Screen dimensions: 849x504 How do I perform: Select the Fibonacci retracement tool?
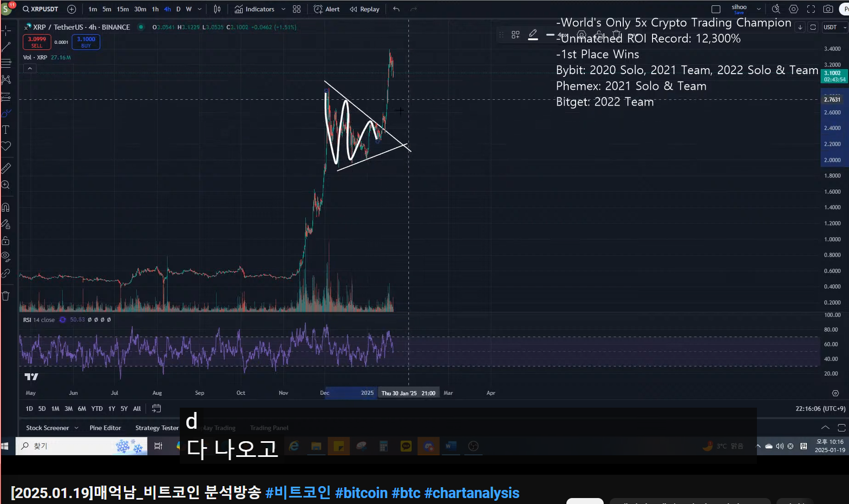6,63
